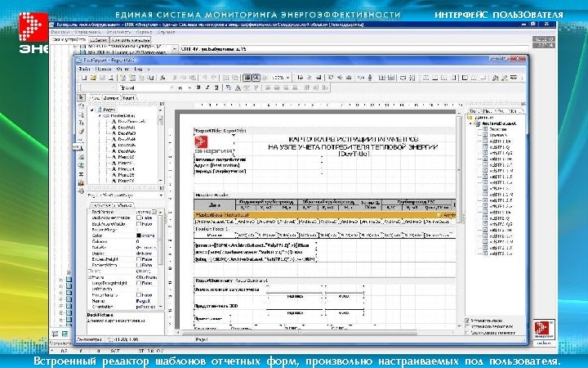Toggle MirrorMargins property checkbox
The width and height of the screenshot is (588, 368).
139,294
